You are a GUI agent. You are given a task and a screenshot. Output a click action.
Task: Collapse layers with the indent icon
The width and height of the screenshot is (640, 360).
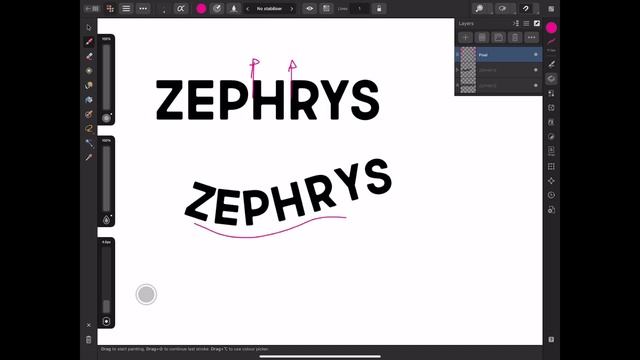point(516,23)
